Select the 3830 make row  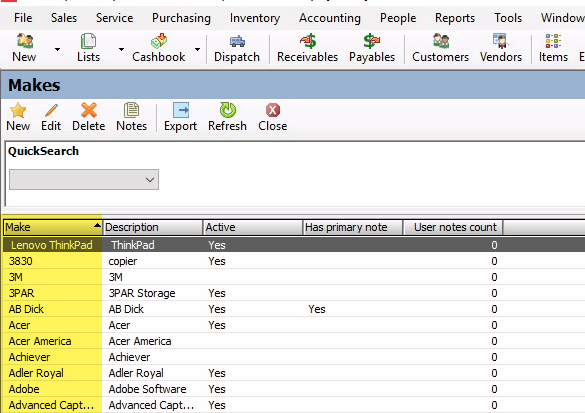294,261
